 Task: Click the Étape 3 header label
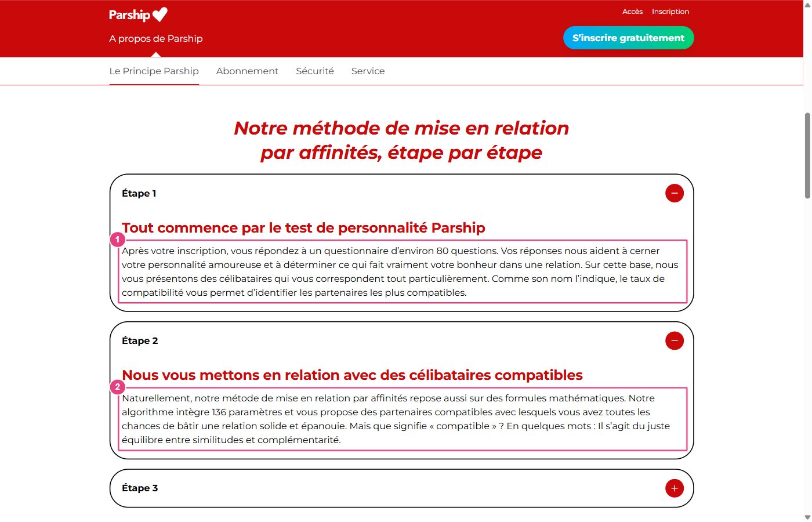[x=140, y=488]
